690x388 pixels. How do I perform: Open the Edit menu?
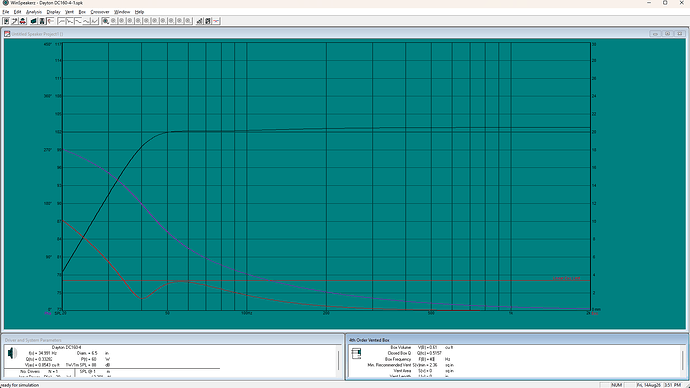tap(17, 12)
